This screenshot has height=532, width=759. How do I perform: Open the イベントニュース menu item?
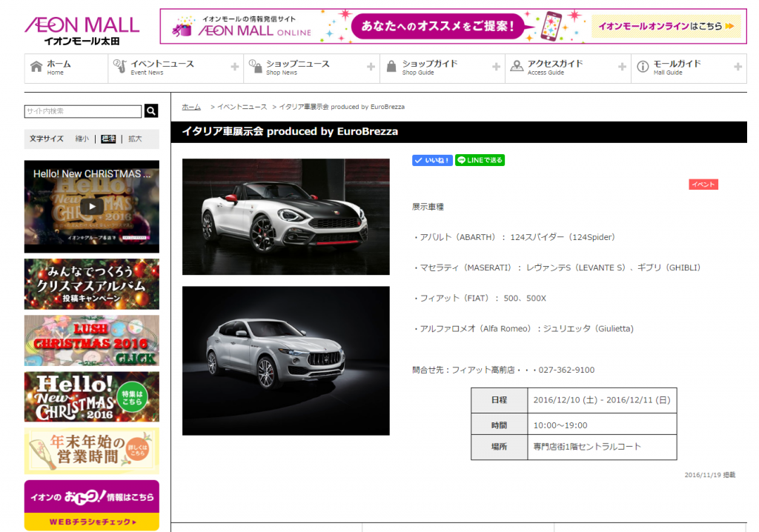click(x=176, y=68)
